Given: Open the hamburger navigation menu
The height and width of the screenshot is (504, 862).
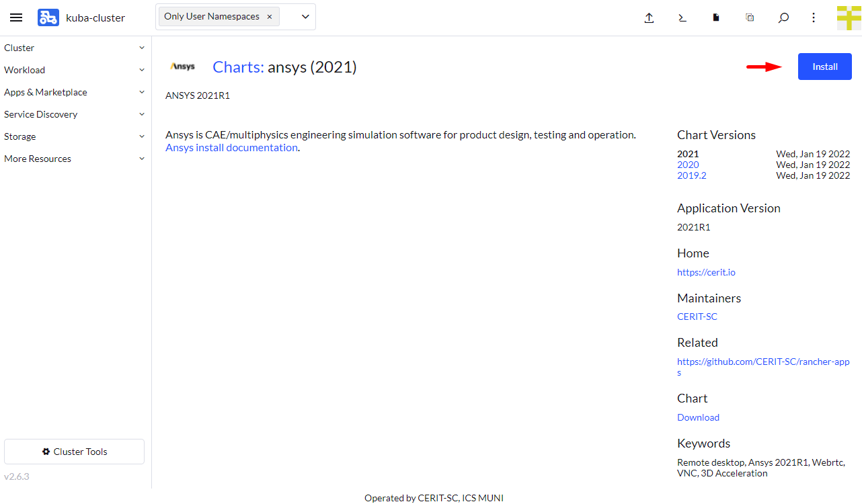Looking at the screenshot, I should tap(16, 18).
